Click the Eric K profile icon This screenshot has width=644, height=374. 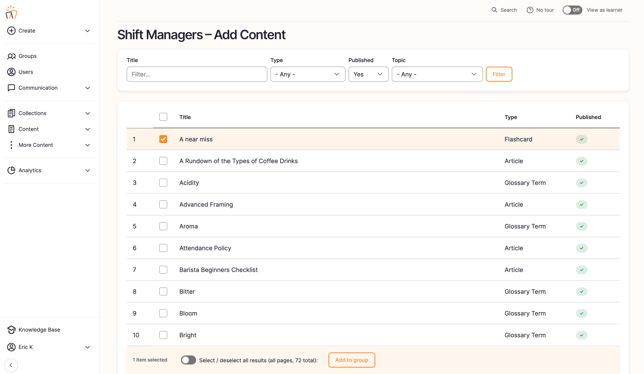[11, 347]
